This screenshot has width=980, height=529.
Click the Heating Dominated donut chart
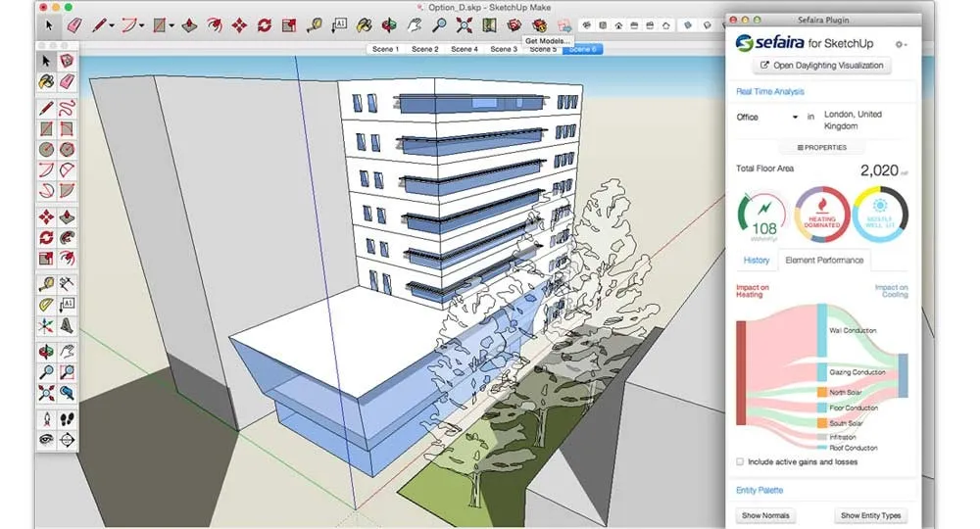822,215
